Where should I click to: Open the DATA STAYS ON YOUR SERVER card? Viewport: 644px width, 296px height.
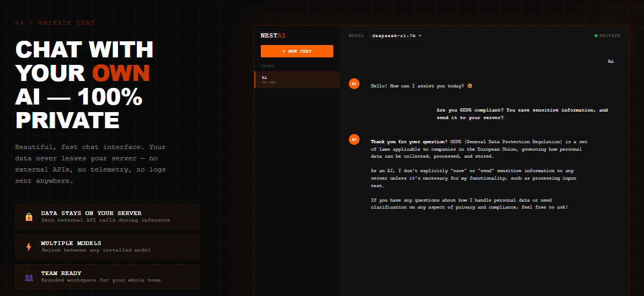[107, 217]
